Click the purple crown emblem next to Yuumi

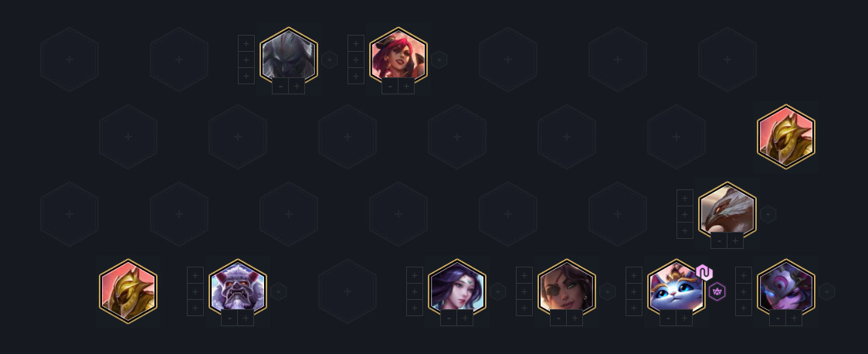tap(717, 291)
